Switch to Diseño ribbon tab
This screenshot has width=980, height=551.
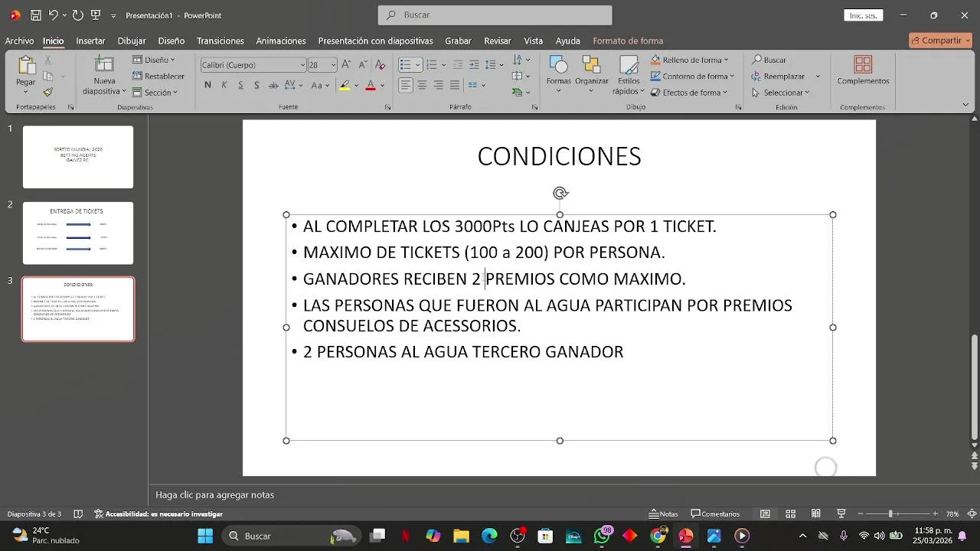[x=171, y=41]
